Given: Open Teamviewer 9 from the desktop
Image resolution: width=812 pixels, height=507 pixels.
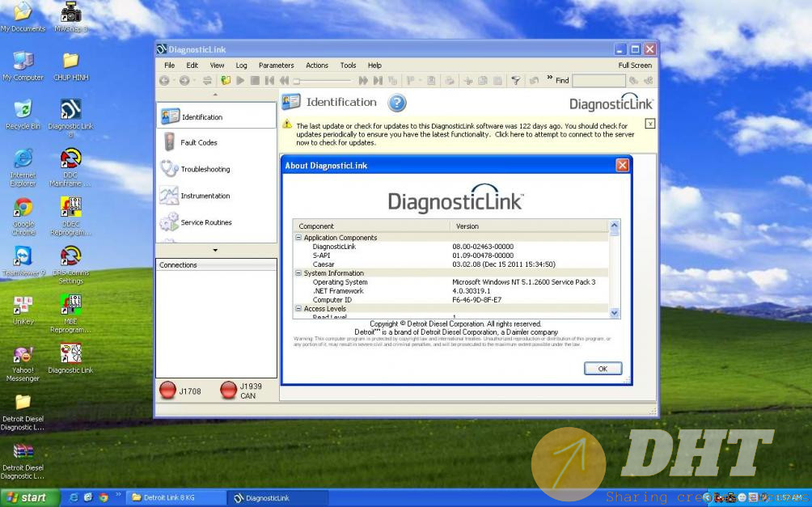Looking at the screenshot, I should click(23, 260).
